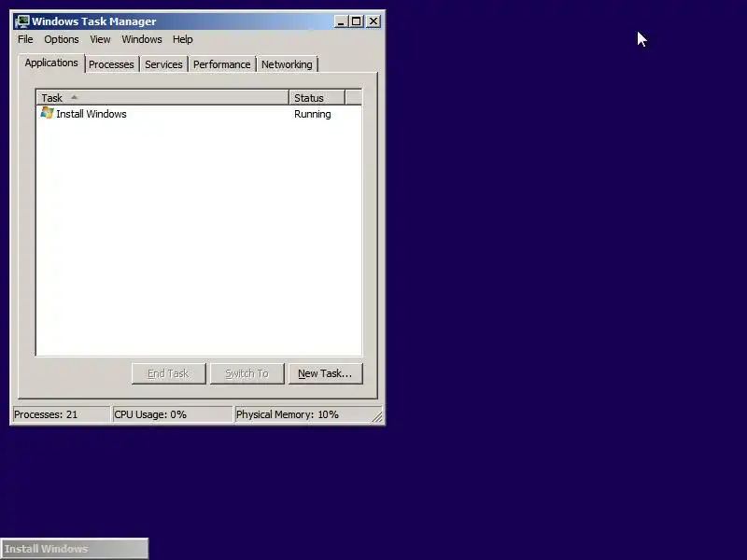Open the File menu
747x560 pixels.
pyautogui.click(x=25, y=39)
